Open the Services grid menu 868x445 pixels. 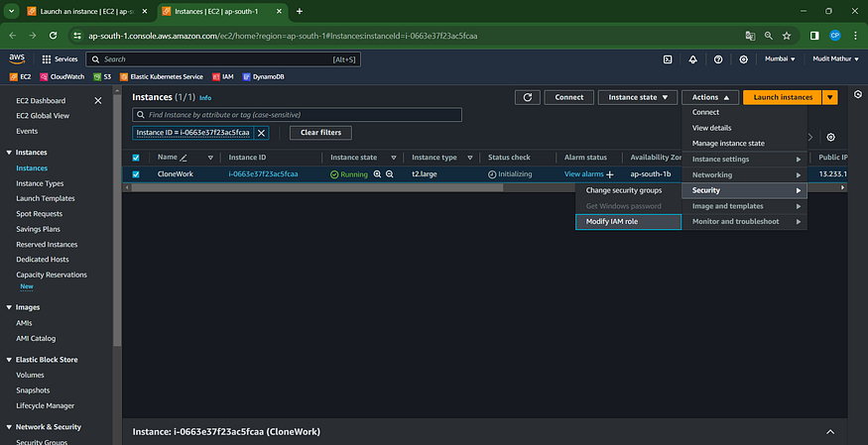click(x=60, y=59)
